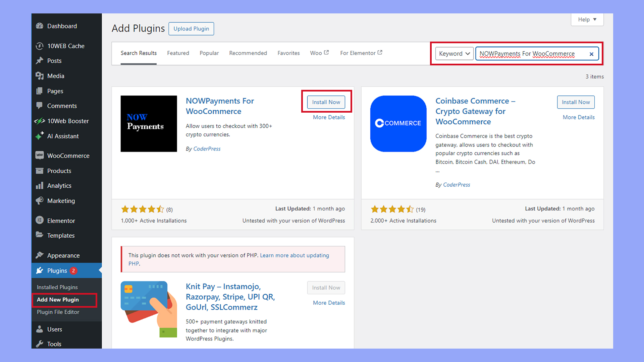The height and width of the screenshot is (362, 644).
Task: Install the NOWPayments For WooCommerce plugin
Action: 326,102
